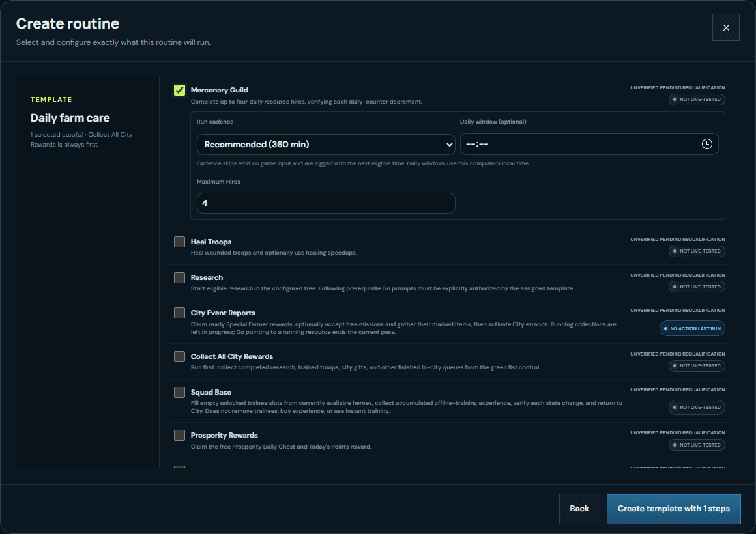The width and height of the screenshot is (756, 534).
Task: Click the Maximum Hires label
Action: (218, 182)
